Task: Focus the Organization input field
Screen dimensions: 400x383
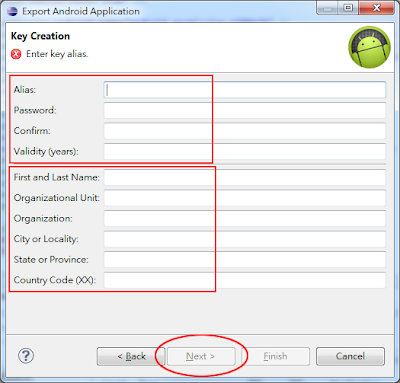Action: pos(245,219)
